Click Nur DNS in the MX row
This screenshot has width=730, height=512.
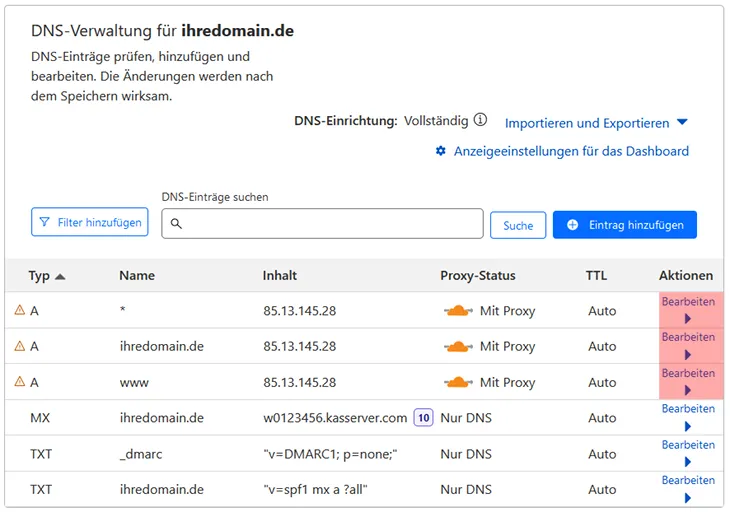(x=466, y=418)
